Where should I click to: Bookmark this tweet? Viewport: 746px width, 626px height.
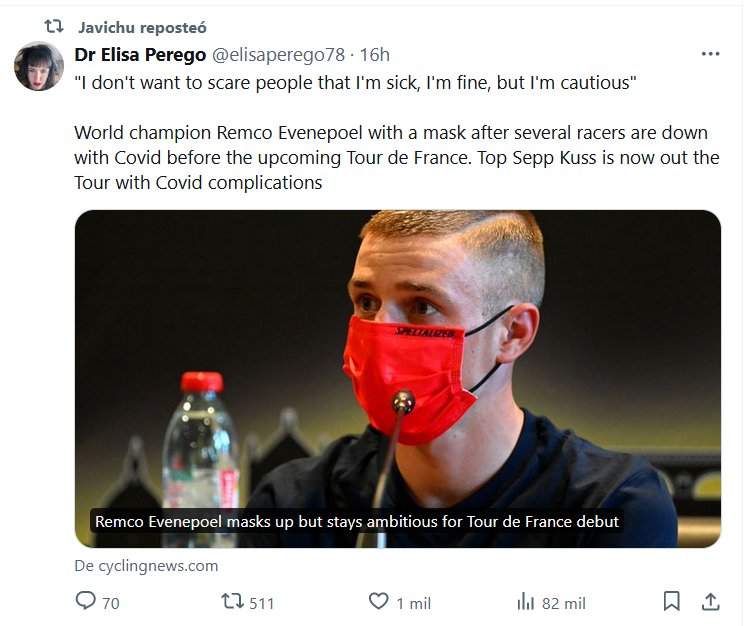coord(671,602)
